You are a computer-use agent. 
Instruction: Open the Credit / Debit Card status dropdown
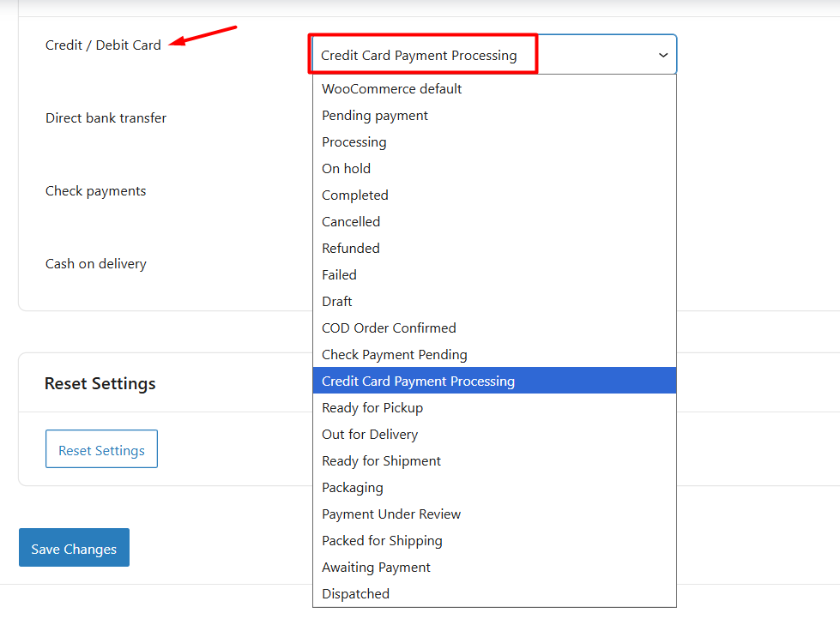pyautogui.click(x=493, y=55)
